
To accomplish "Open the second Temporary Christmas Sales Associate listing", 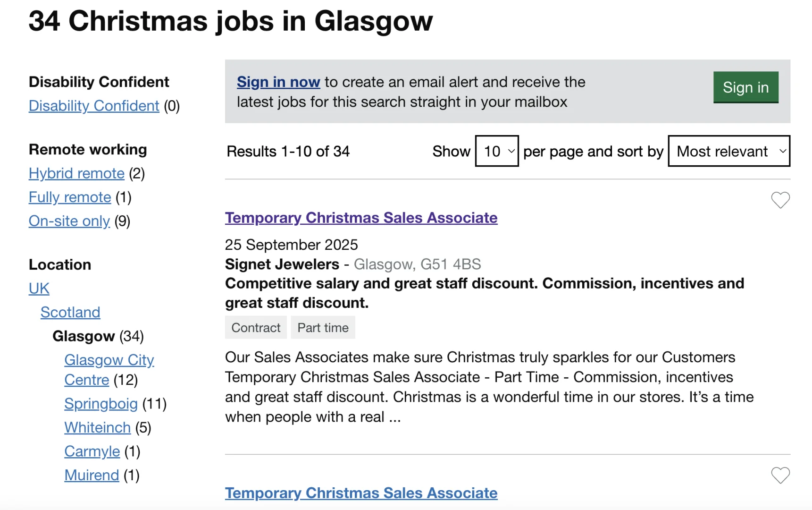I will coord(361,493).
